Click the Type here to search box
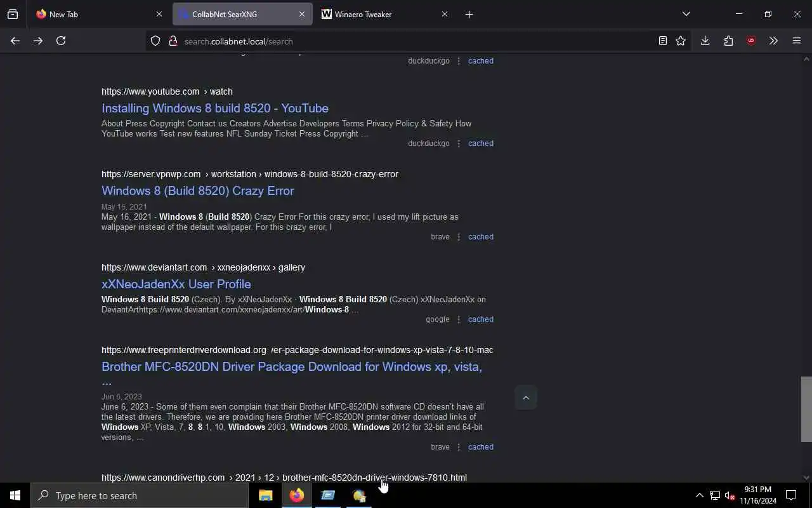The height and width of the screenshot is (508, 812). tap(140, 495)
